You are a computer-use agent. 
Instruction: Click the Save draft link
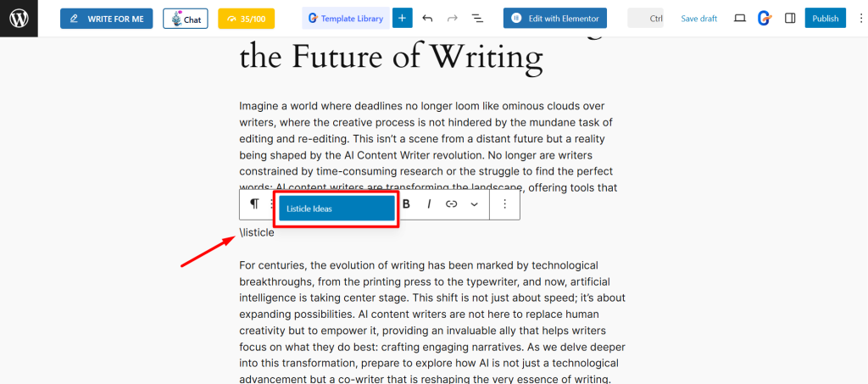700,18
